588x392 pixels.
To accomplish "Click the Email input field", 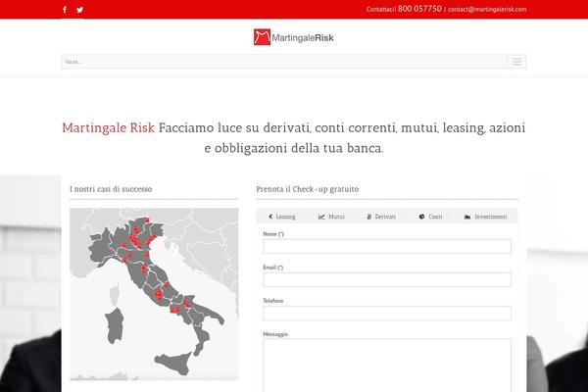I will pyautogui.click(x=387, y=279).
